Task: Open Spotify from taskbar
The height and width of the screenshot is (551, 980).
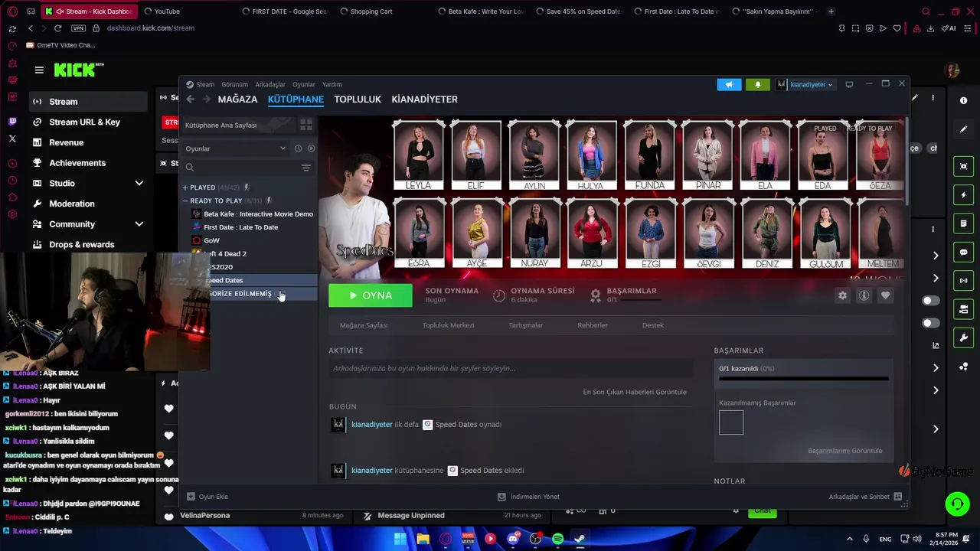Action: tap(557, 539)
